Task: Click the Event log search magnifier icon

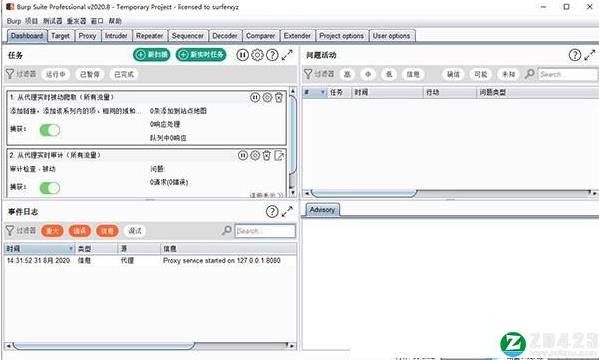Action: pyautogui.click(x=227, y=230)
